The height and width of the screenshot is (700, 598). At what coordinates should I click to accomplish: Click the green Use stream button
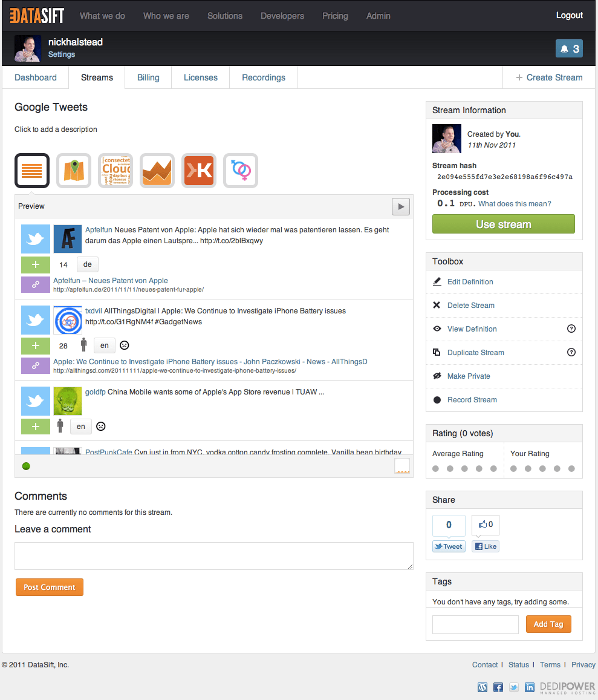504,224
